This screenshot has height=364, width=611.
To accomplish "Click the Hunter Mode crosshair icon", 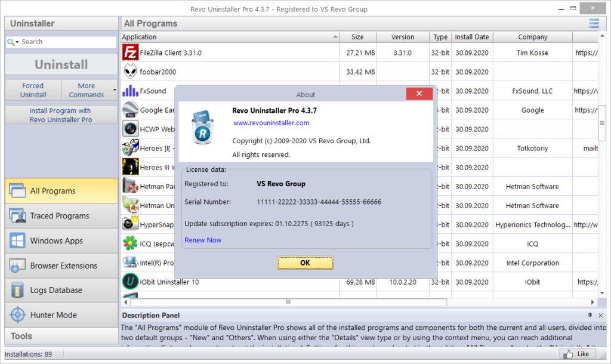I will (x=17, y=315).
